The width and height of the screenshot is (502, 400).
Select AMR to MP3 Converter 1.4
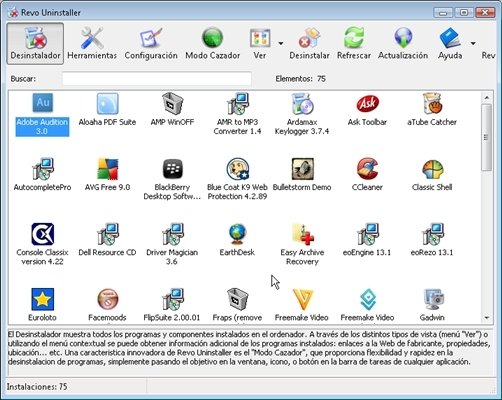pyautogui.click(x=237, y=114)
